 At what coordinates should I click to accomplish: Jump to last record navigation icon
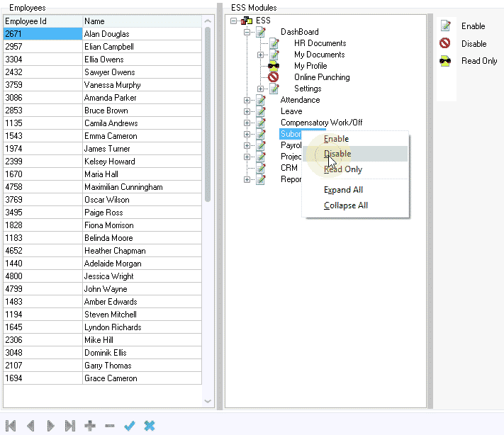[x=70, y=426]
